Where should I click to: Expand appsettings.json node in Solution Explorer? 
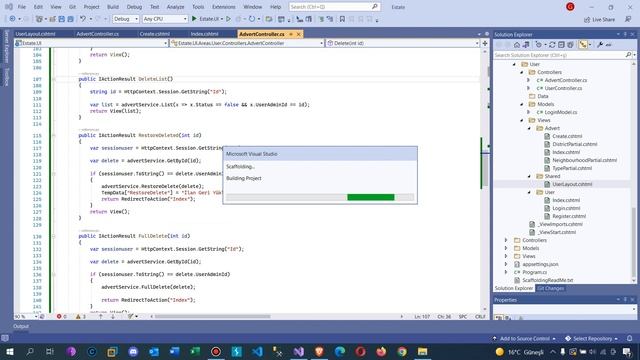pos(506,264)
